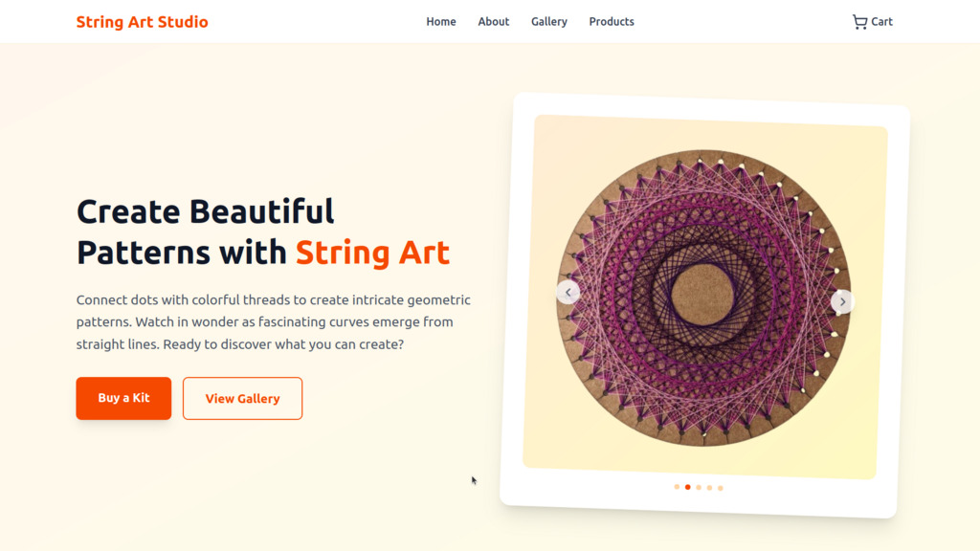Viewport: 980px width, 551px height.
Task: Navigate to the Gallery menu item
Action: (x=548, y=21)
